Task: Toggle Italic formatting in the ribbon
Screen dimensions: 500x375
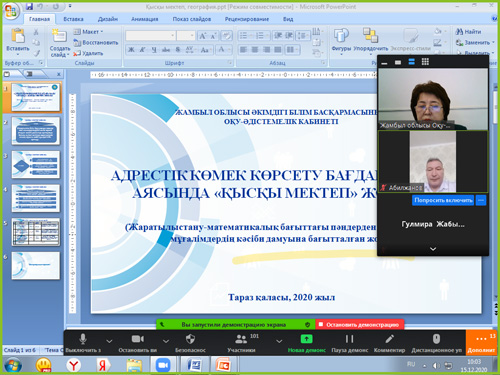Action: click(x=142, y=50)
